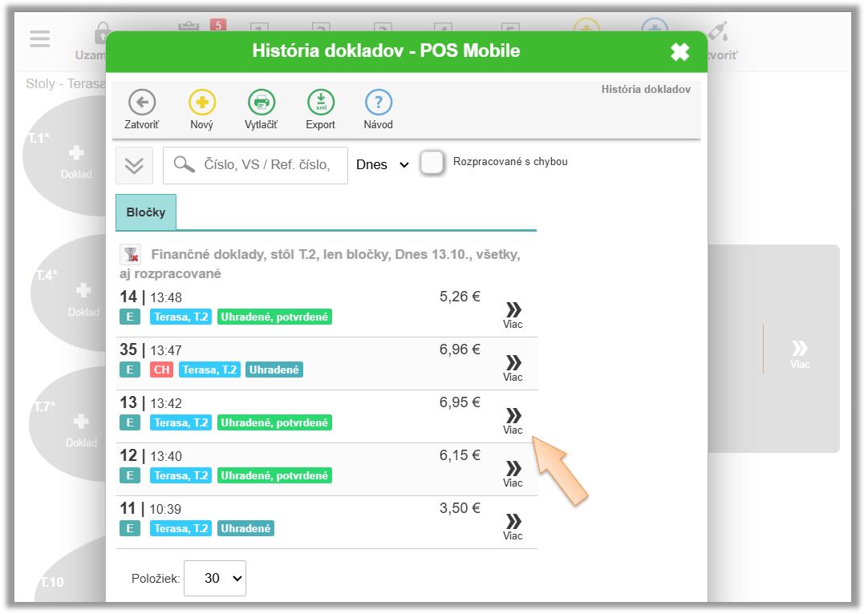This screenshot has width=868, height=614.
Task: Click the Export xml icon
Action: [320, 103]
